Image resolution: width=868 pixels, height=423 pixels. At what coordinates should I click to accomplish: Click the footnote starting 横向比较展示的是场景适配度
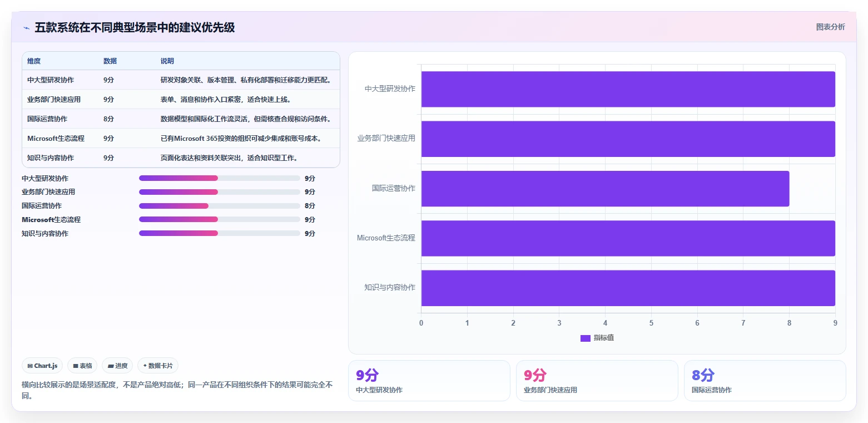[177, 390]
